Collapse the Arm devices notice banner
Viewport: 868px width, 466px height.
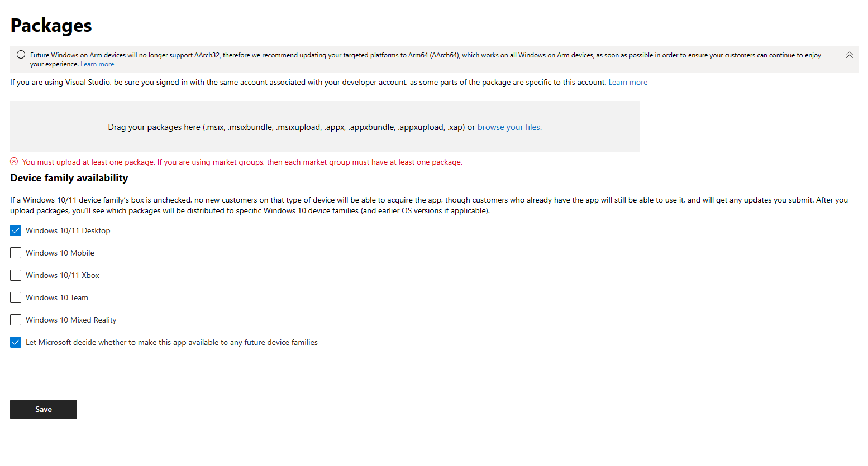click(849, 55)
